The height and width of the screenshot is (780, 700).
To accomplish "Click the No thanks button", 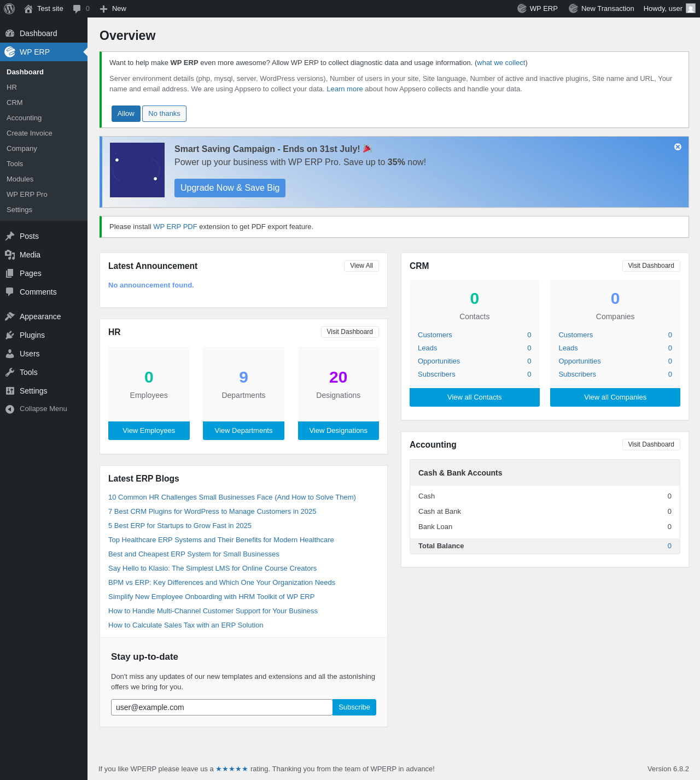I will click(x=164, y=114).
